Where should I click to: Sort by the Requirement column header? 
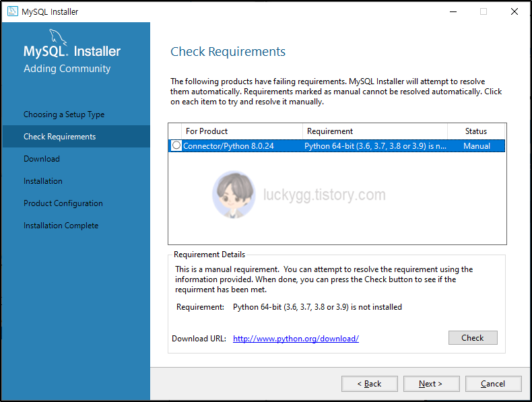(375, 131)
